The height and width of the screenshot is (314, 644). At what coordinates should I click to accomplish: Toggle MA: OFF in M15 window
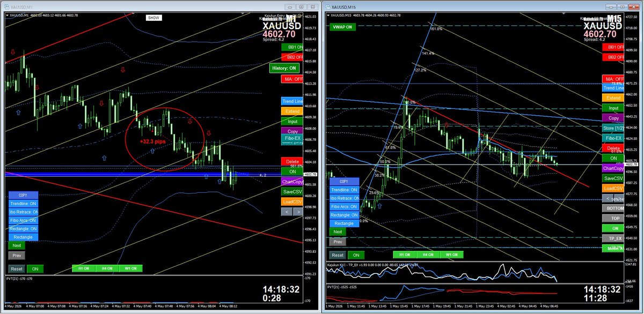[613, 79]
